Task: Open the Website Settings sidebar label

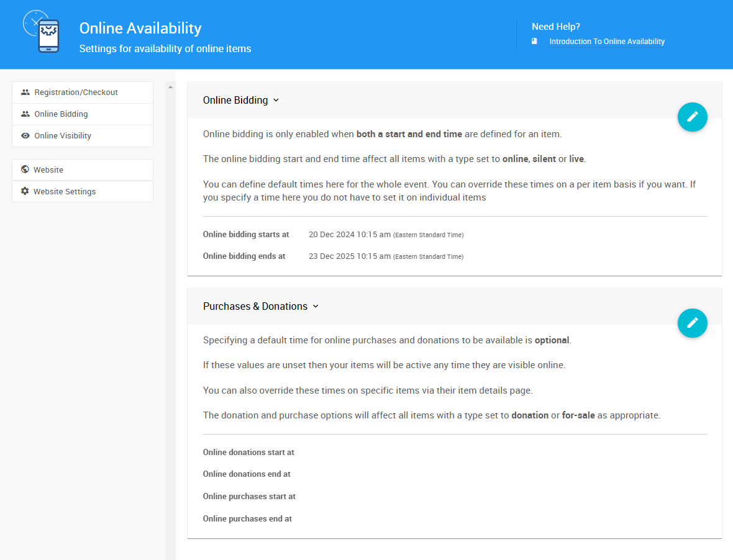Action: point(65,192)
